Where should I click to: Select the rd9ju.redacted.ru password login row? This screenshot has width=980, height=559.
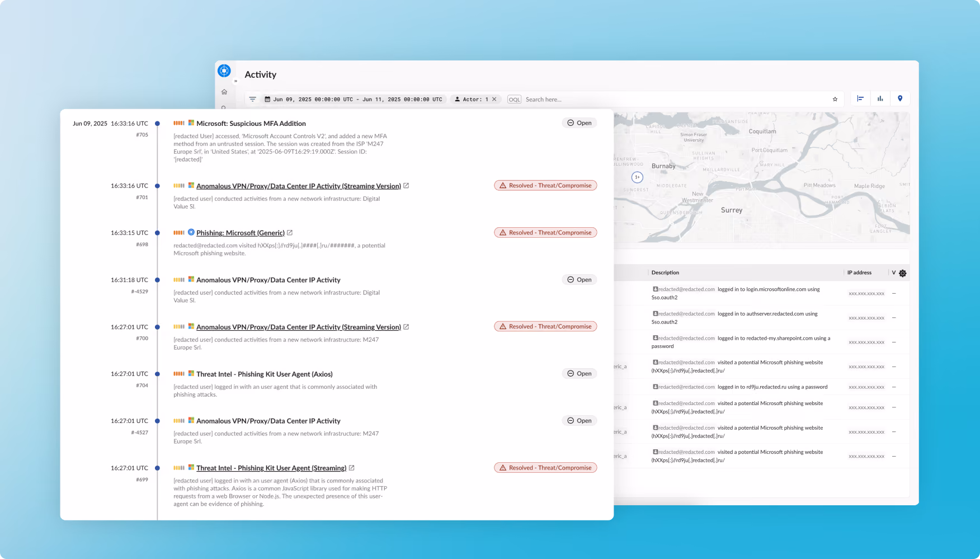(762, 387)
